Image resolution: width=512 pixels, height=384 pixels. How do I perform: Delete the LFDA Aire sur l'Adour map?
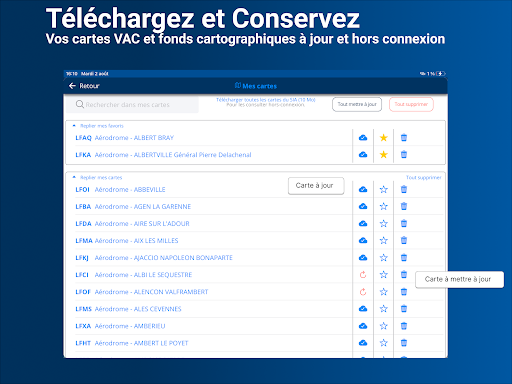point(404,224)
